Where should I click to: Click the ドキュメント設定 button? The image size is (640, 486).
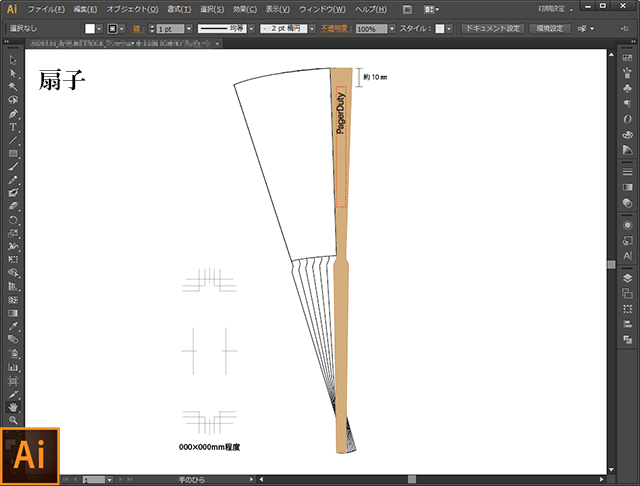coord(491,29)
